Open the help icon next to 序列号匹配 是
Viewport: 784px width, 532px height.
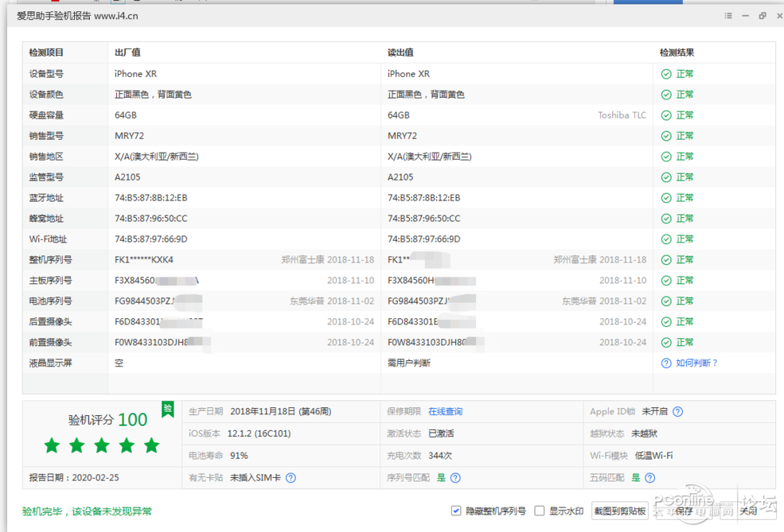tap(455, 478)
